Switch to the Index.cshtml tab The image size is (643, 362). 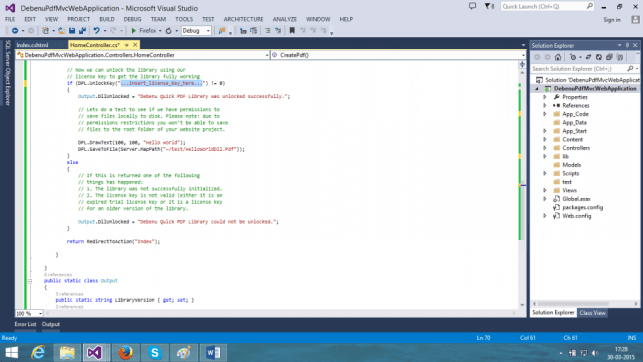click(x=33, y=45)
